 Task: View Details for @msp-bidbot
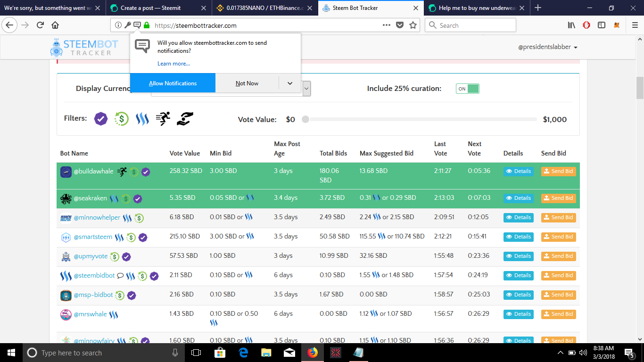519,295
